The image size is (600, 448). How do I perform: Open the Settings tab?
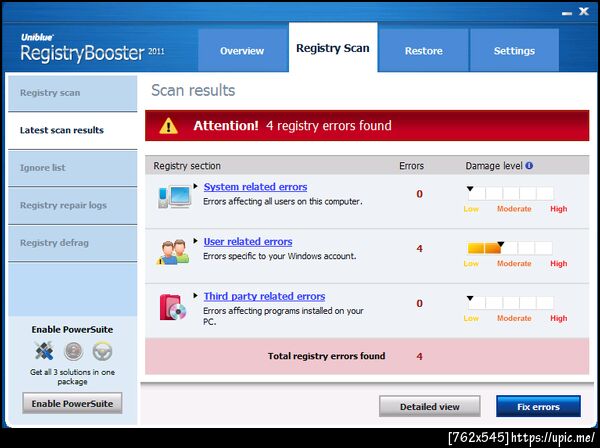(x=514, y=51)
